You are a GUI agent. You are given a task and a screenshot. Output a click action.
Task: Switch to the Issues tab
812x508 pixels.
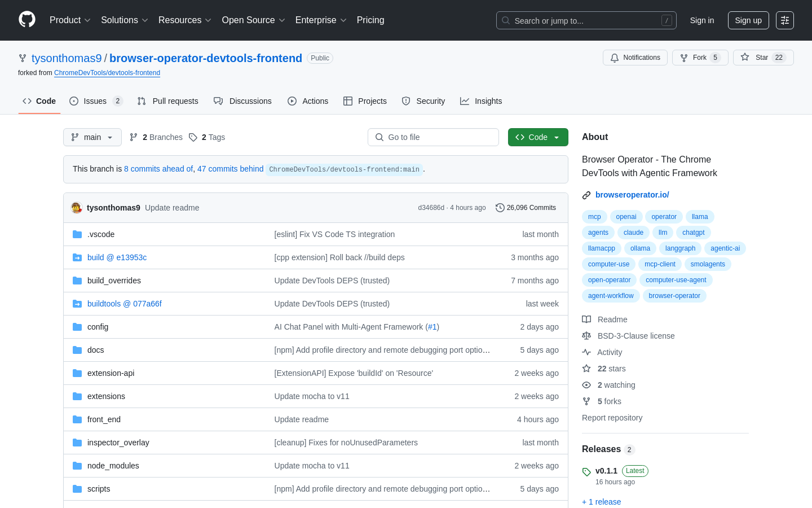coord(96,101)
